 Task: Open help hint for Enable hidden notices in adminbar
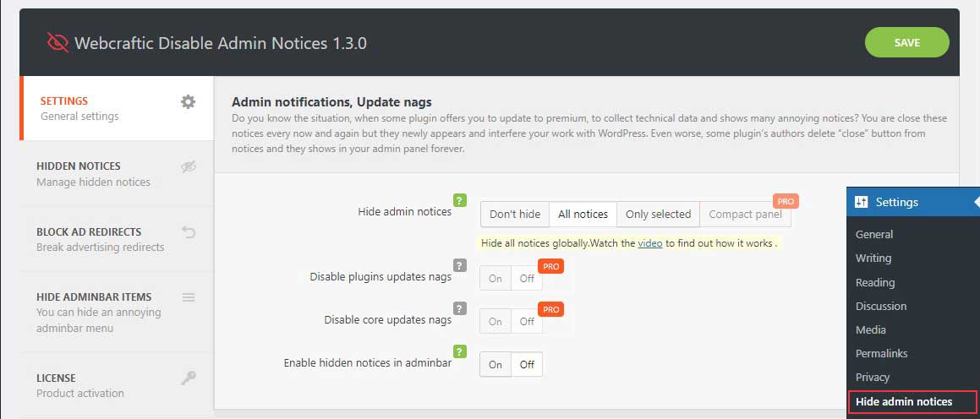[x=460, y=351]
